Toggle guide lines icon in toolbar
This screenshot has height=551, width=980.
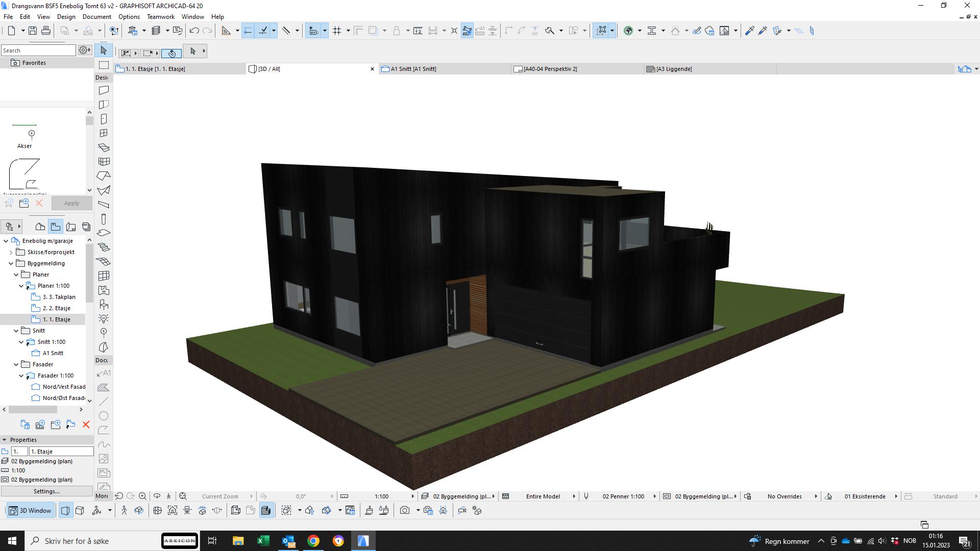pyautogui.click(x=248, y=31)
